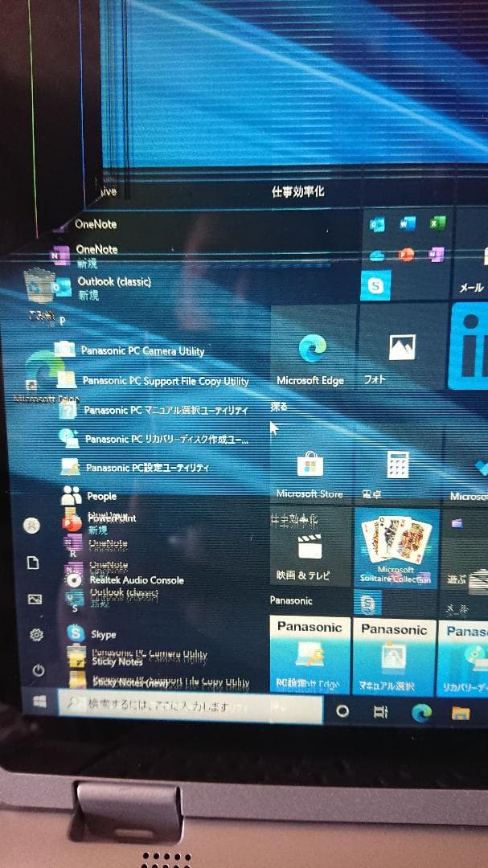The image size is (488, 868).
Task: Open Panasonic PC Support File Copy Utility
Action: pos(154,380)
